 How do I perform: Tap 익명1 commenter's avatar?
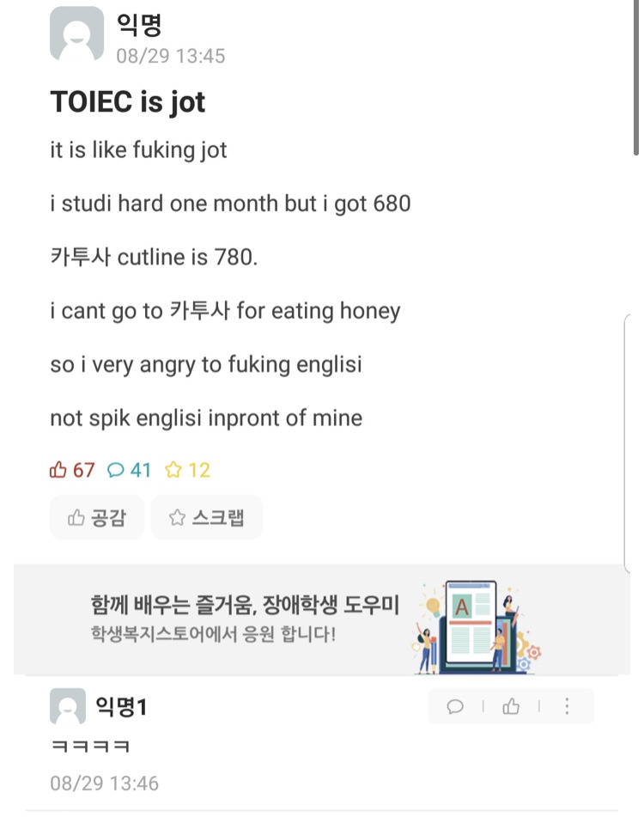[x=68, y=706]
